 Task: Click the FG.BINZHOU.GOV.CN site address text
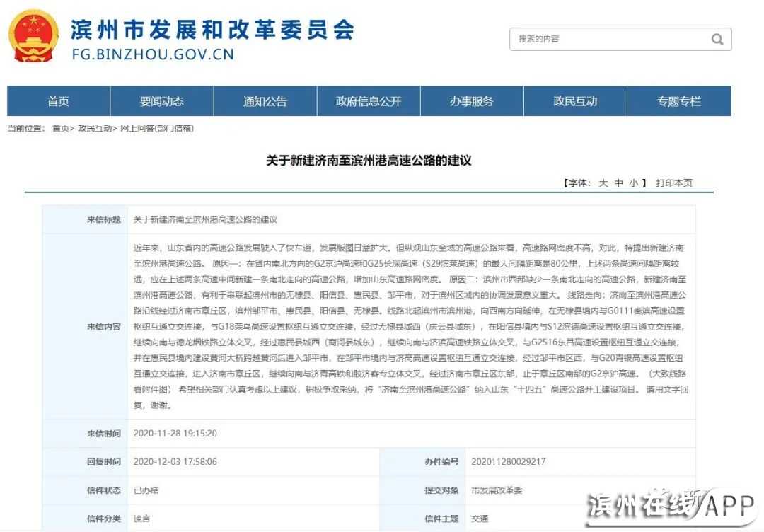pyautogui.click(x=152, y=54)
